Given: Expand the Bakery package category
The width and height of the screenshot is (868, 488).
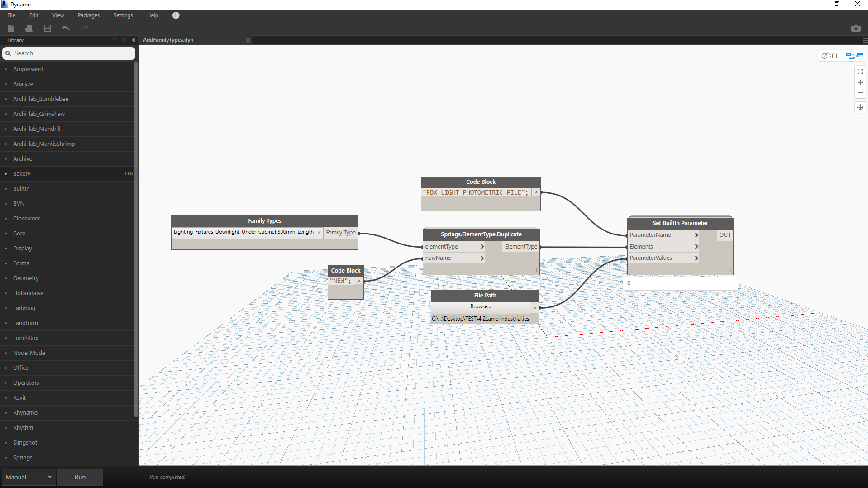Looking at the screenshot, I should (68, 174).
